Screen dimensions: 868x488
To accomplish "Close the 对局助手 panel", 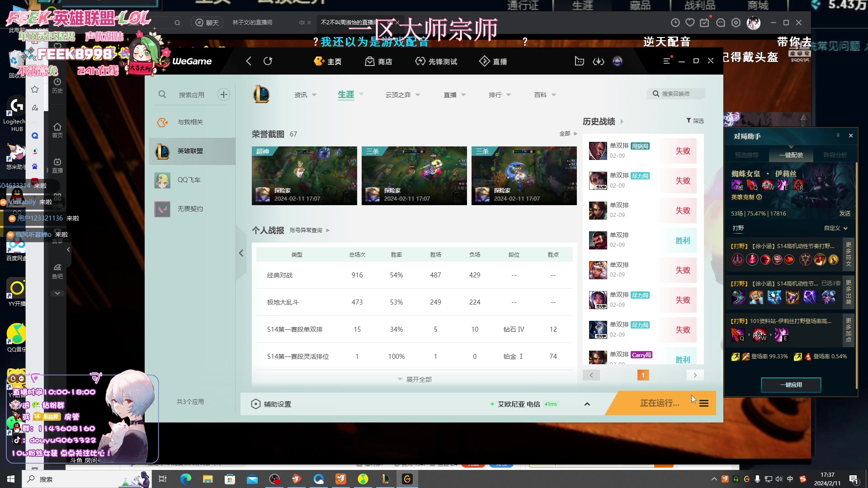I will (x=851, y=136).
